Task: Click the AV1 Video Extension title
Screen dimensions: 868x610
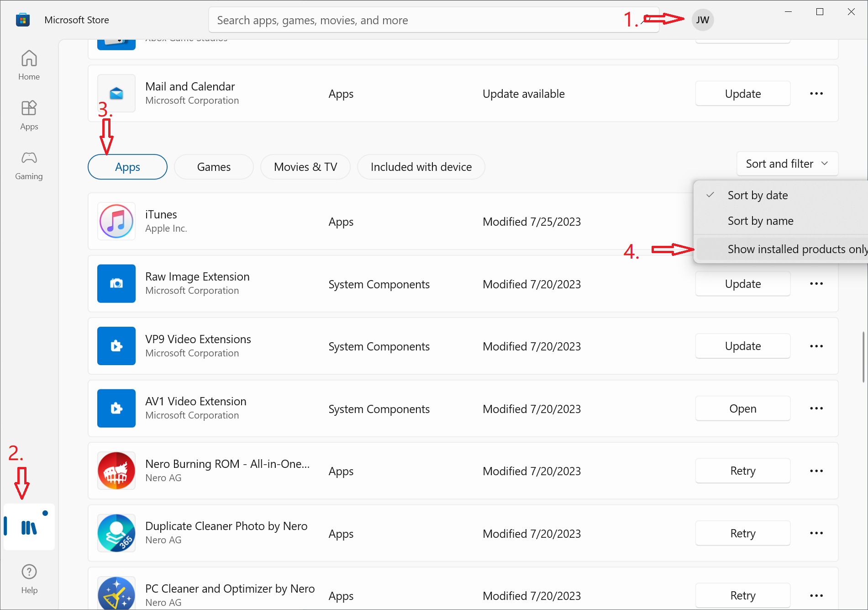Action: (196, 401)
